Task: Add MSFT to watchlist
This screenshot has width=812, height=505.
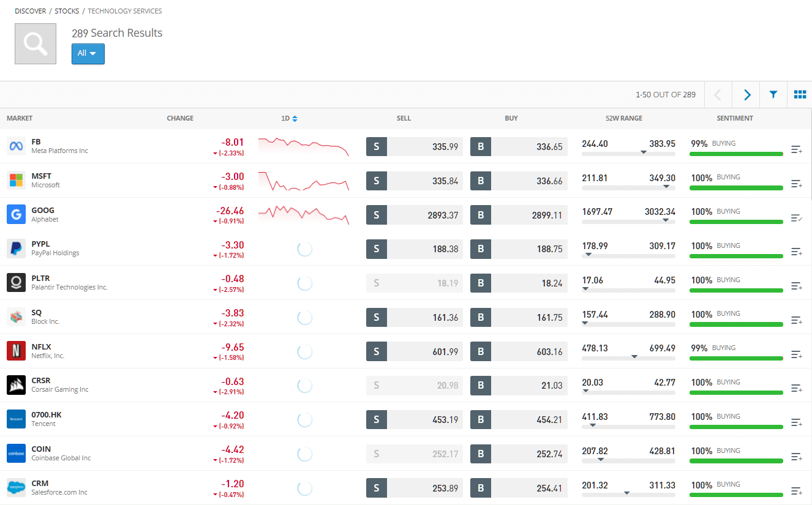Action: [797, 184]
